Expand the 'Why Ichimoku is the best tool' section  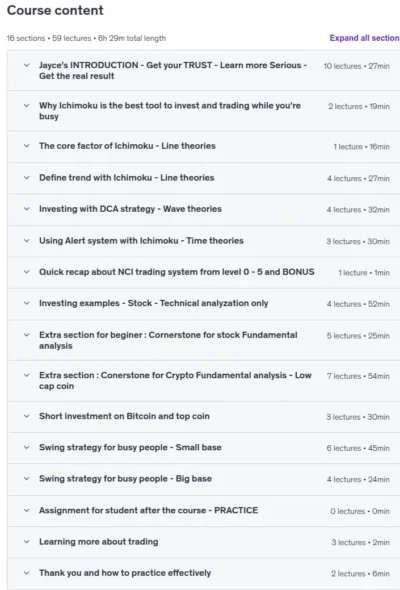pos(26,105)
